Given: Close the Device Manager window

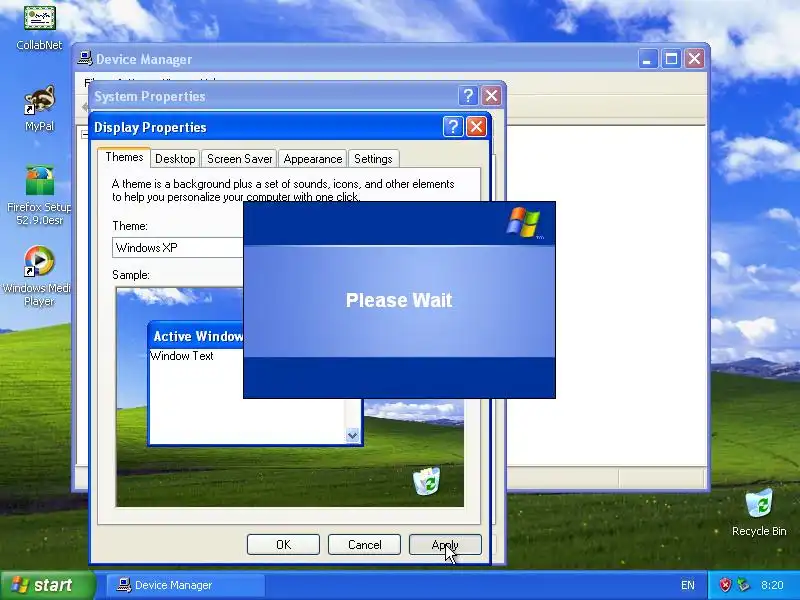Looking at the screenshot, I should [x=694, y=59].
